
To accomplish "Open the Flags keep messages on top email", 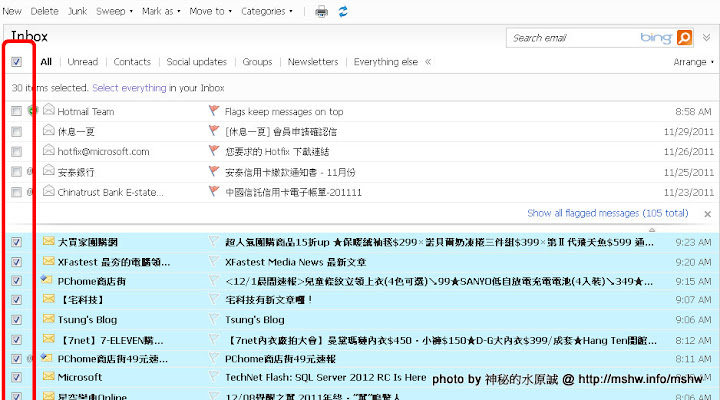I will pyautogui.click(x=284, y=112).
